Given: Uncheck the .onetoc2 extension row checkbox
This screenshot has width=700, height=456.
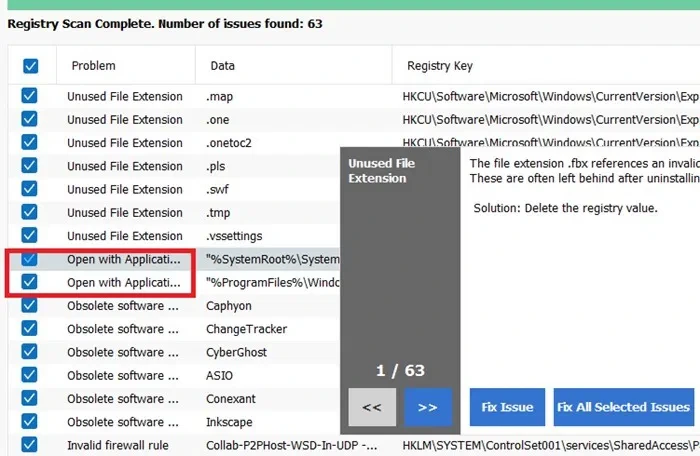Looking at the screenshot, I should click(29, 142).
